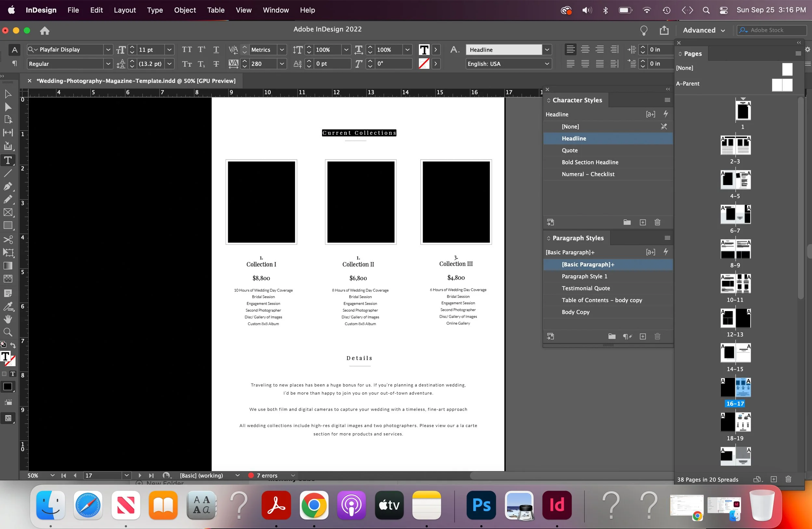This screenshot has height=529, width=812.
Task: Open the Layout menu
Action: point(125,10)
